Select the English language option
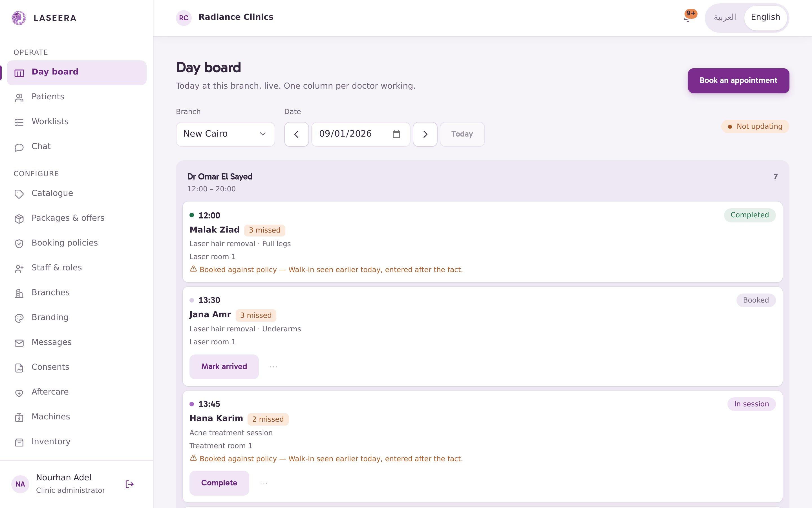 coord(765,17)
